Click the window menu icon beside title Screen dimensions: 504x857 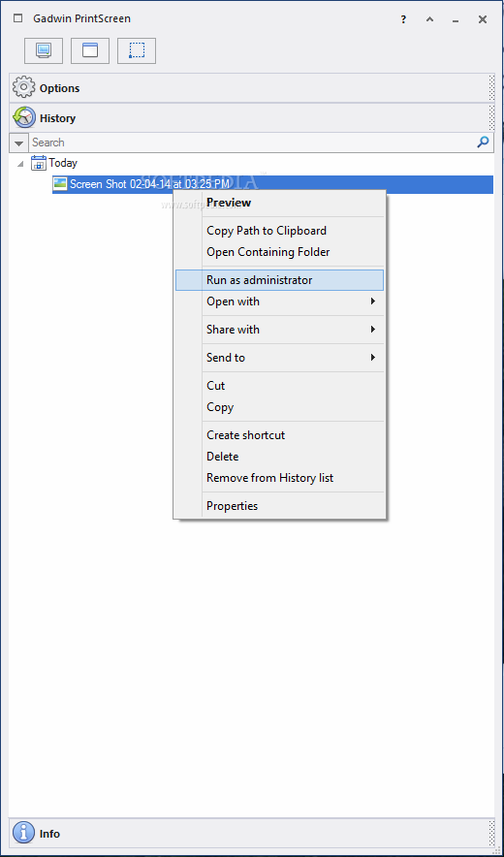pyautogui.click(x=18, y=18)
